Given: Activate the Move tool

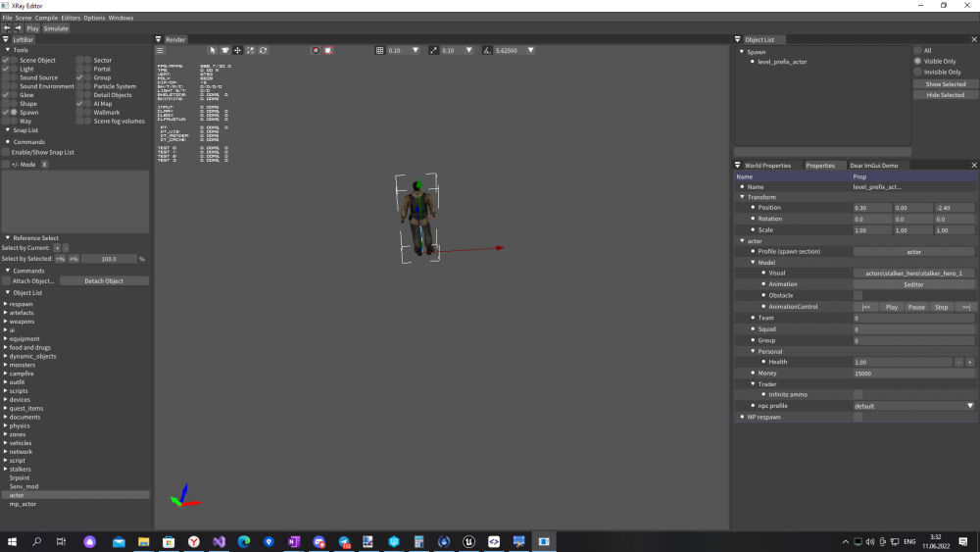Looking at the screenshot, I should 237,51.
